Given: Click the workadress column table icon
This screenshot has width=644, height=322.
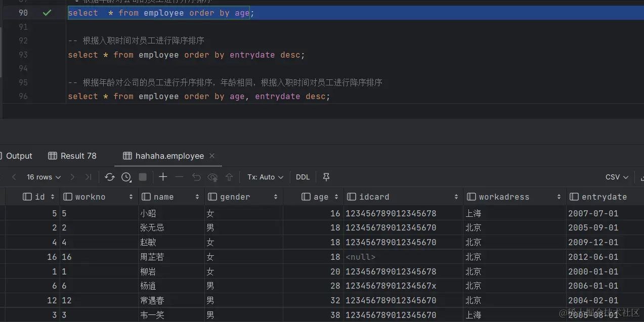Looking at the screenshot, I should pyautogui.click(x=471, y=197).
